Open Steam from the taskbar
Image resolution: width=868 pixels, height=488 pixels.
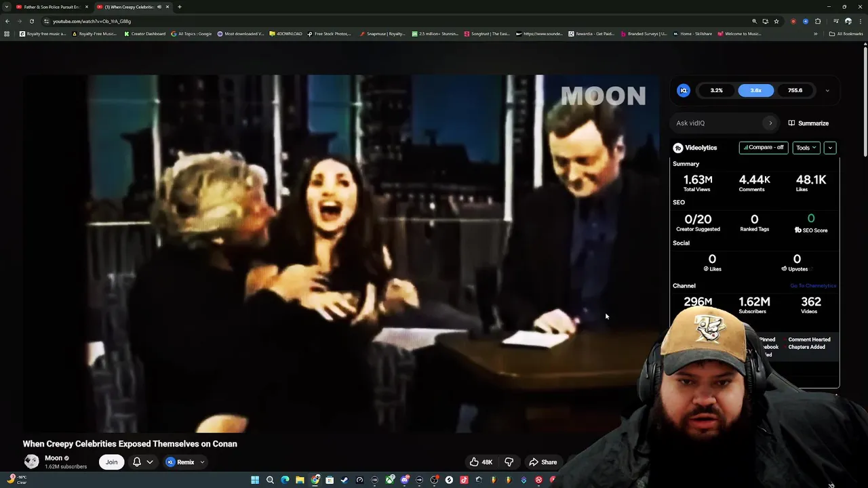tap(344, 480)
